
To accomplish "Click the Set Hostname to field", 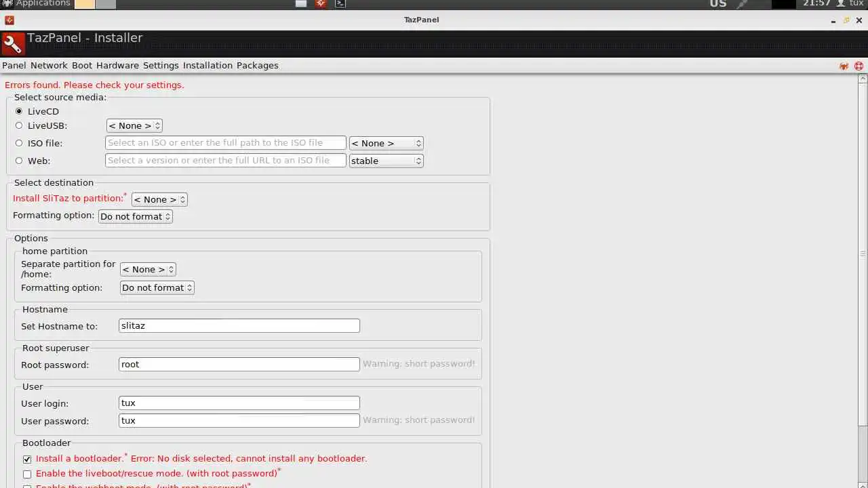I will pos(239,326).
